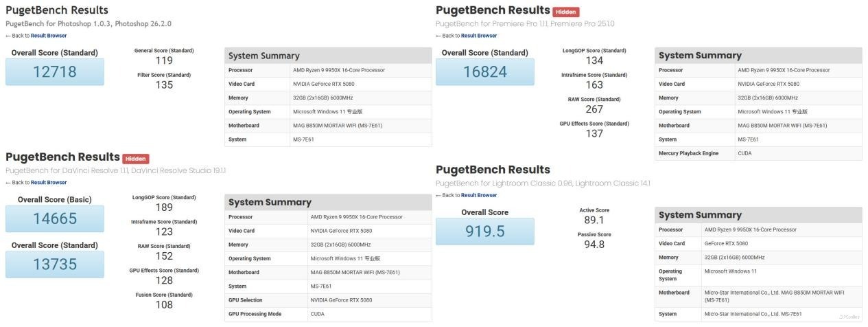Open Result Browser link under Photoshop results
868x327 pixels.
point(49,36)
